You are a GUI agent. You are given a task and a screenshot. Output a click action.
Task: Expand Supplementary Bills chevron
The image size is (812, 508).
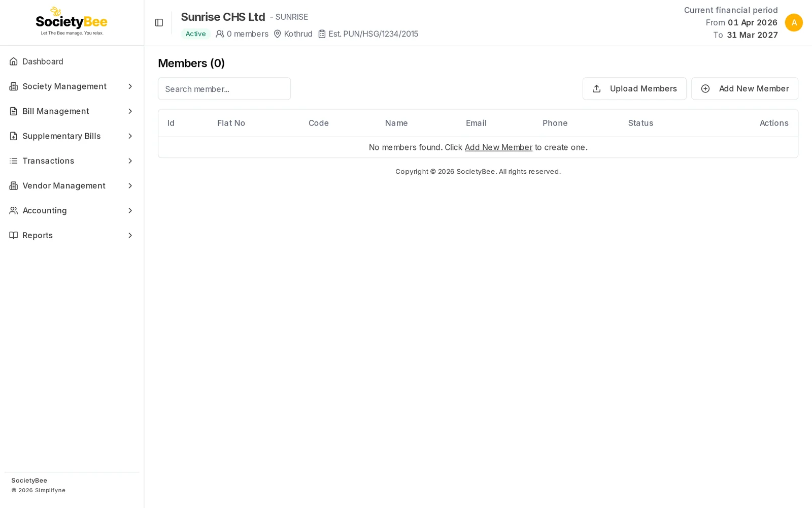click(130, 136)
